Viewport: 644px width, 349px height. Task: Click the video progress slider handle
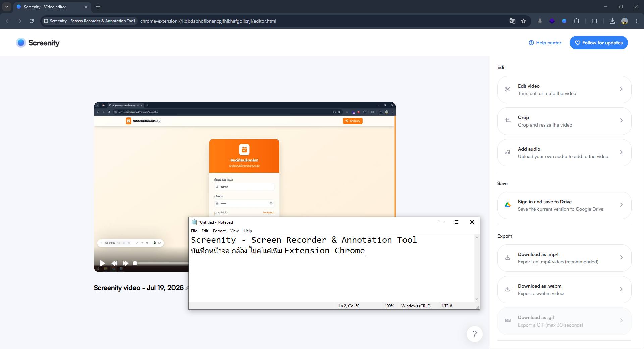point(135,263)
